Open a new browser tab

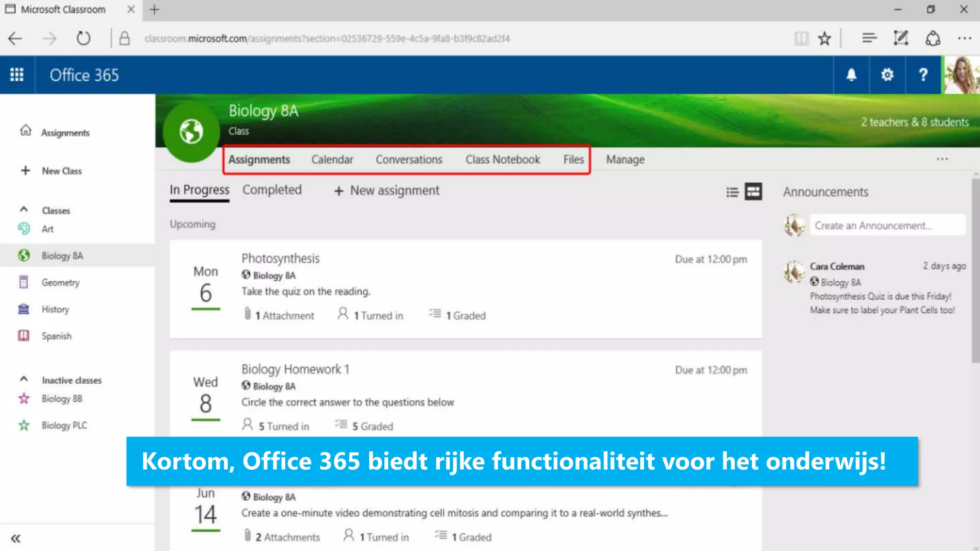(x=154, y=10)
